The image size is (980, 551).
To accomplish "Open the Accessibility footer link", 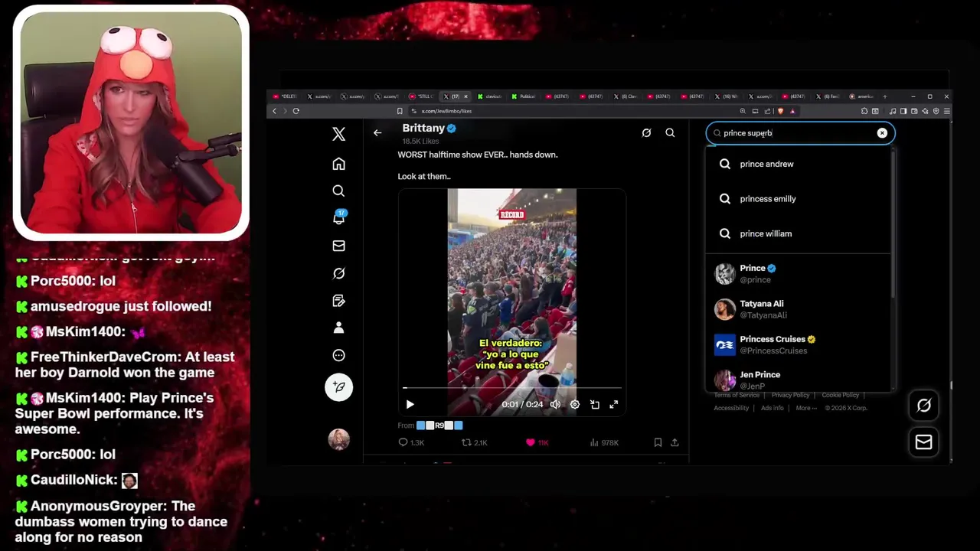I will (x=731, y=408).
